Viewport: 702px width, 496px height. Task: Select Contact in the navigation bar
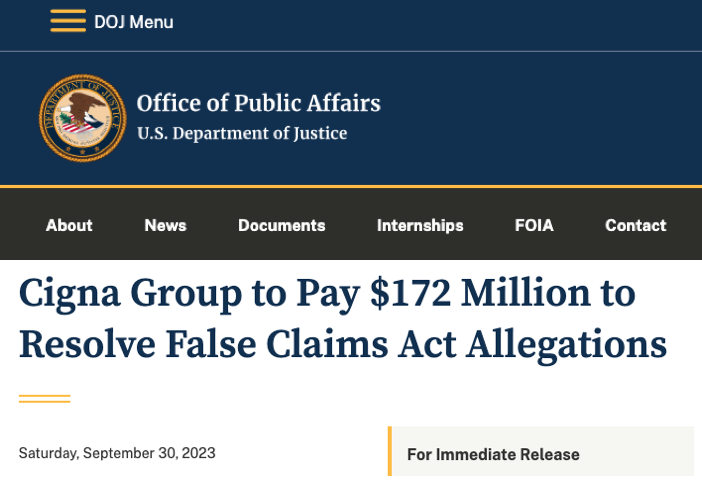(x=635, y=225)
